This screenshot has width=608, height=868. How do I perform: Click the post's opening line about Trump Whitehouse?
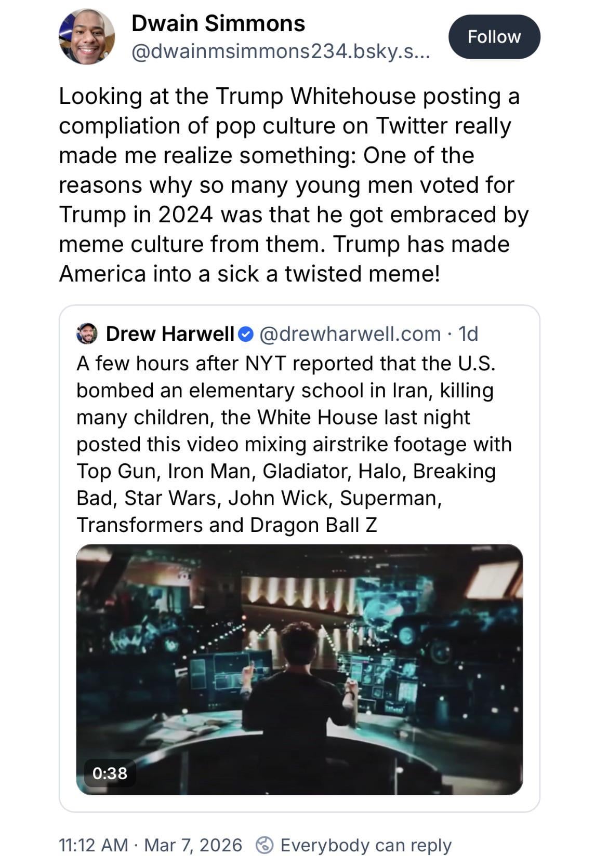coord(289,96)
